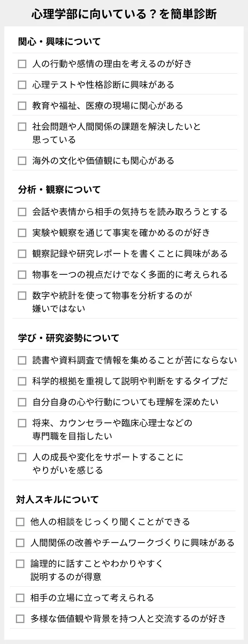Check 物事を一つの視点だけでなく多面的に考えられる
Viewport: 248px width, 644px height.
coord(22,275)
